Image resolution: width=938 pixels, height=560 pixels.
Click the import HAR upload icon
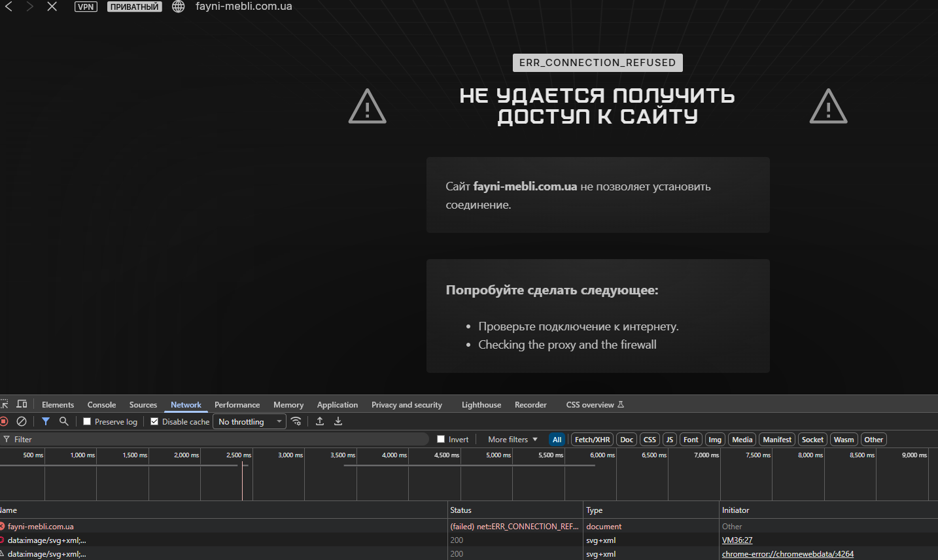tap(320, 421)
